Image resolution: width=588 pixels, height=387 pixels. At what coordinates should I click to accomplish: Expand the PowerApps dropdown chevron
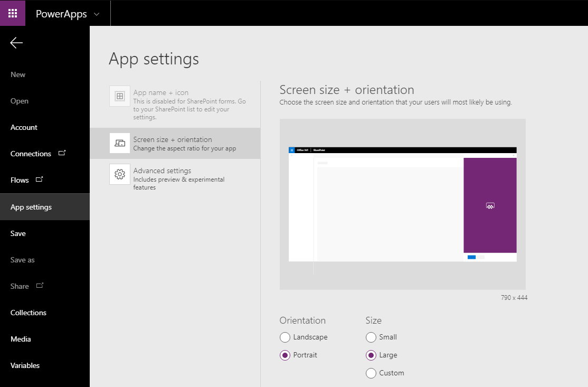point(97,14)
